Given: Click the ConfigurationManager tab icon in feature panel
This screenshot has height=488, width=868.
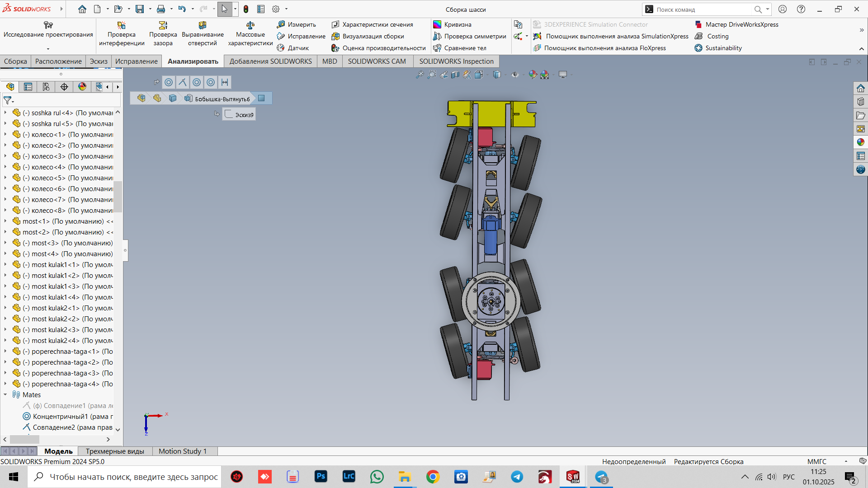Looking at the screenshot, I should (x=46, y=87).
